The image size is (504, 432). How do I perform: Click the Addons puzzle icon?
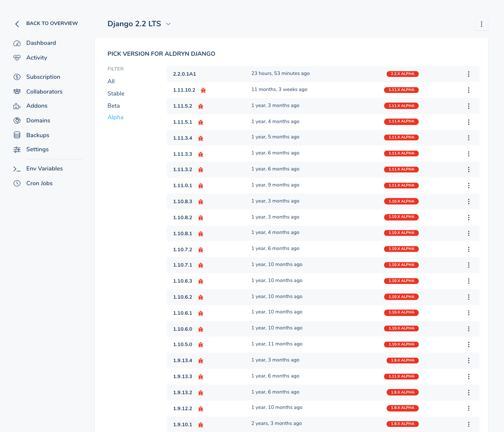[x=17, y=106]
